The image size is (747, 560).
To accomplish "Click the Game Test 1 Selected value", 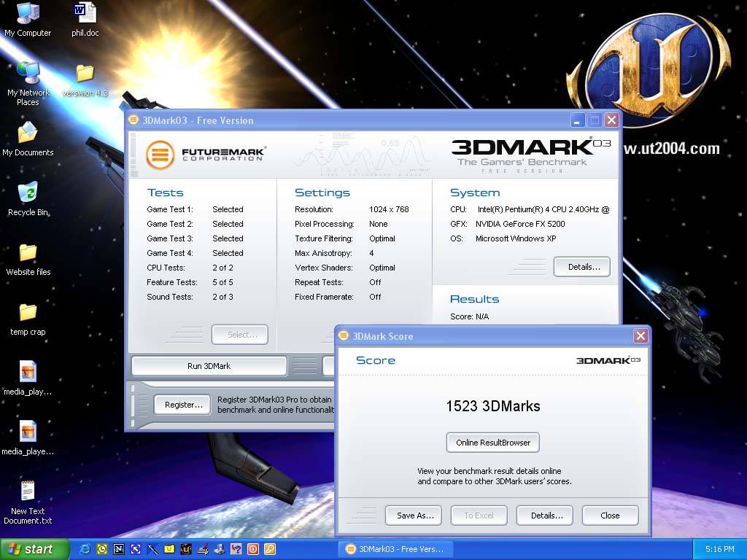I will click(x=228, y=209).
